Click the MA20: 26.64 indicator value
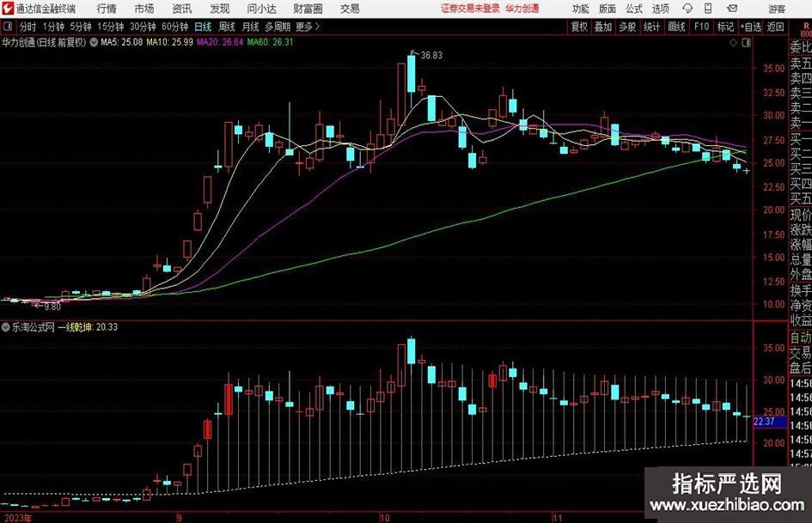The width and height of the screenshot is (812, 523). 220,42
